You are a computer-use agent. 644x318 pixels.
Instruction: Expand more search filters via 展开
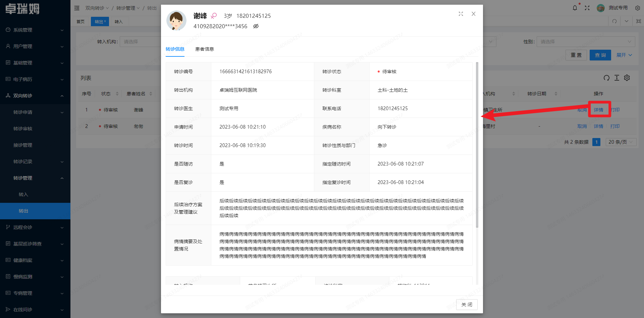click(624, 55)
